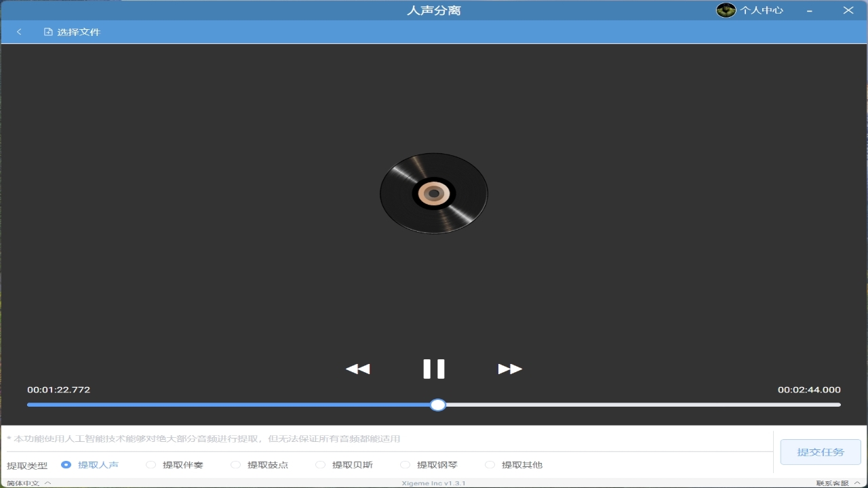
Task: Click the fast-forward icon
Action: pos(509,369)
